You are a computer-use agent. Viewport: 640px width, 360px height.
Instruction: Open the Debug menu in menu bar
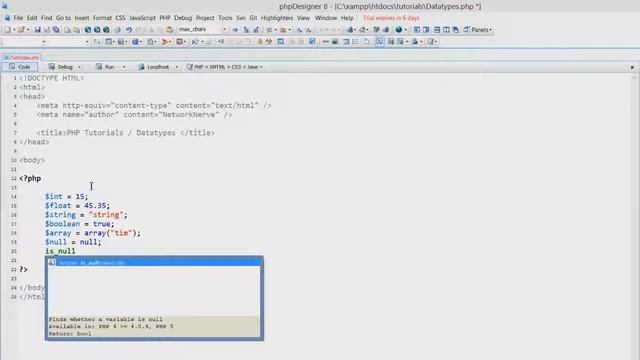point(183,18)
